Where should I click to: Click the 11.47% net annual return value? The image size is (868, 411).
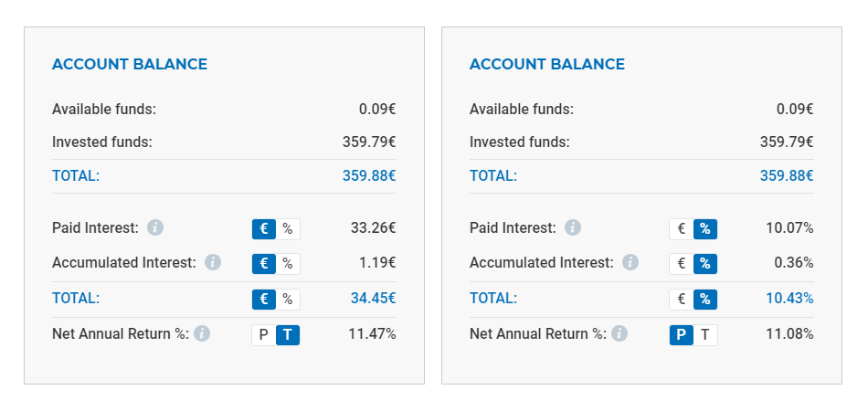point(372,333)
